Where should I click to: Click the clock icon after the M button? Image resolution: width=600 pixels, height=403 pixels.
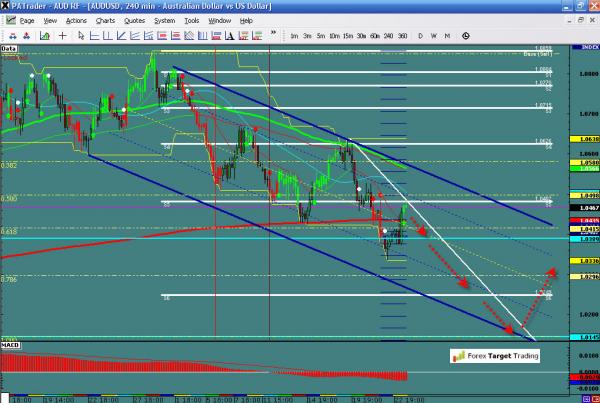tap(466, 36)
